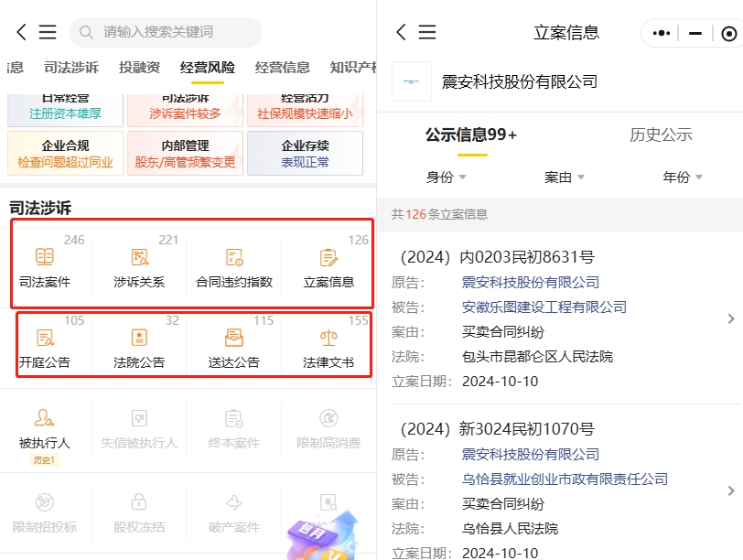The image size is (743, 560).
Task: Open mini-program more options dots
Action: coord(661,33)
